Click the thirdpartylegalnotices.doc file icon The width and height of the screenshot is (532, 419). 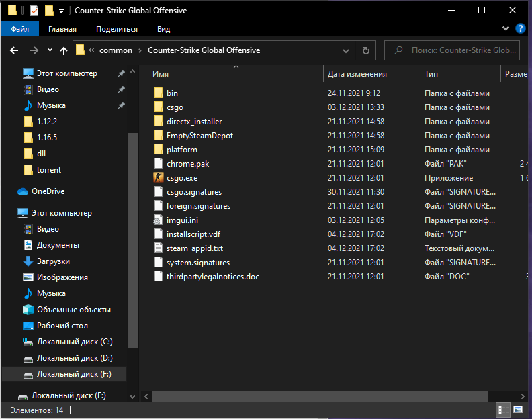[x=159, y=276]
